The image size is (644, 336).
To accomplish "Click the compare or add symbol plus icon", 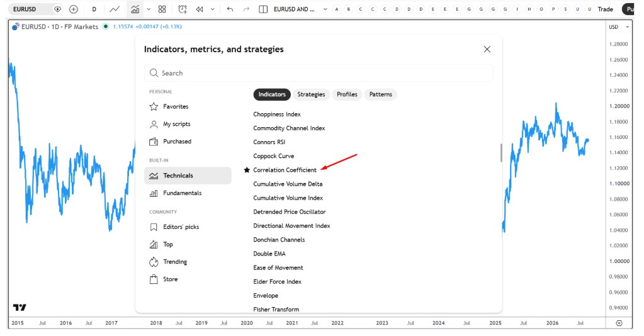I will pos(74,9).
